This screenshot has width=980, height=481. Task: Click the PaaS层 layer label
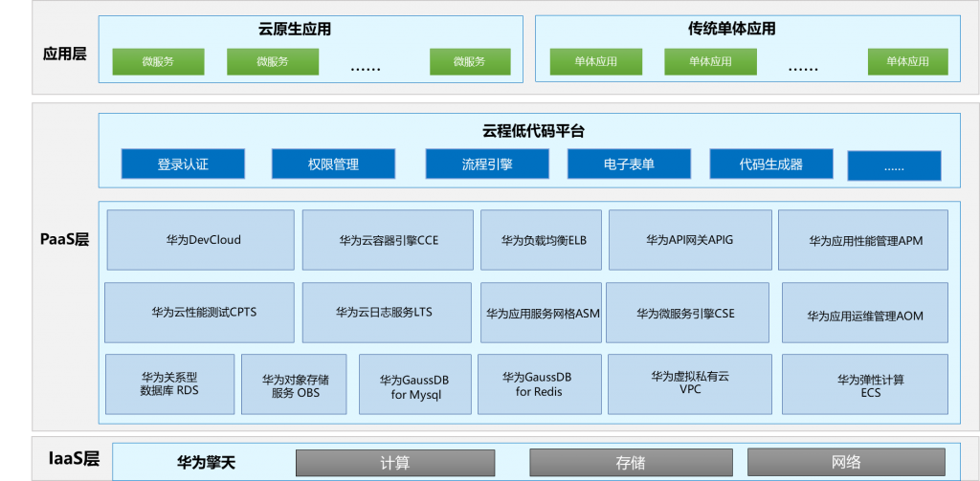pos(64,240)
